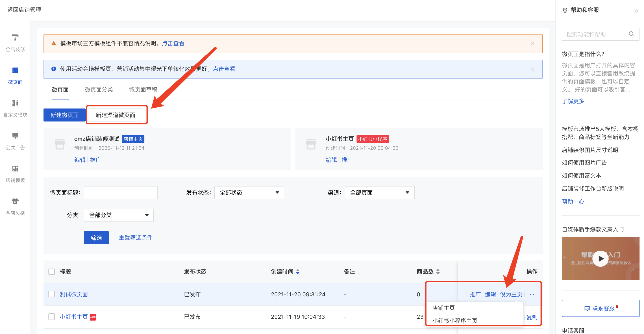
Task: Collapse the help panel with the double-chevron
Action: 636,11
